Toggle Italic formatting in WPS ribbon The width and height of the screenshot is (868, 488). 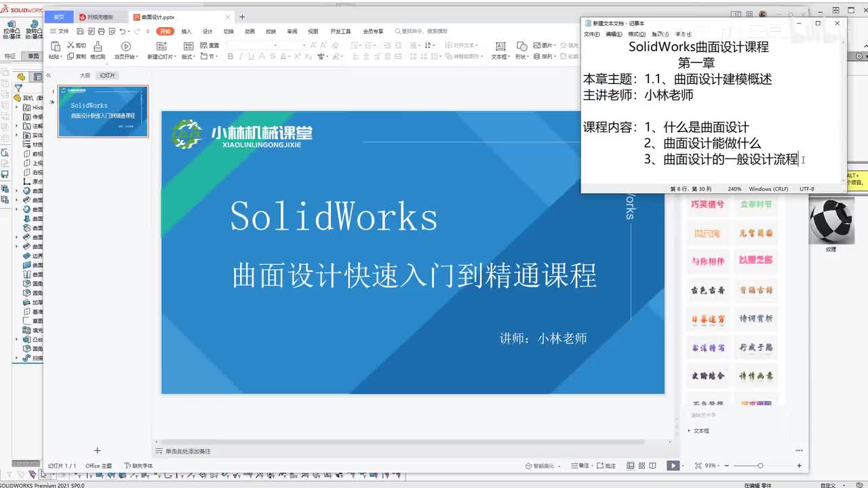point(241,57)
